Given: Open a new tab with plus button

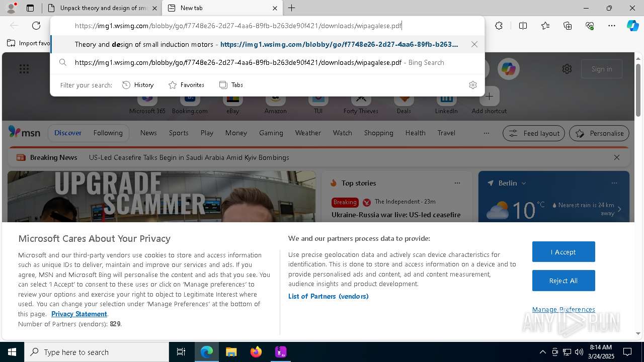Looking at the screenshot, I should point(291,8).
